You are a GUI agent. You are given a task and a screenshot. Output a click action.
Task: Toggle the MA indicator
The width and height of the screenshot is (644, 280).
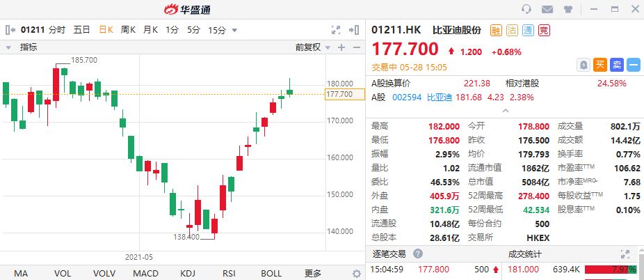(x=21, y=274)
